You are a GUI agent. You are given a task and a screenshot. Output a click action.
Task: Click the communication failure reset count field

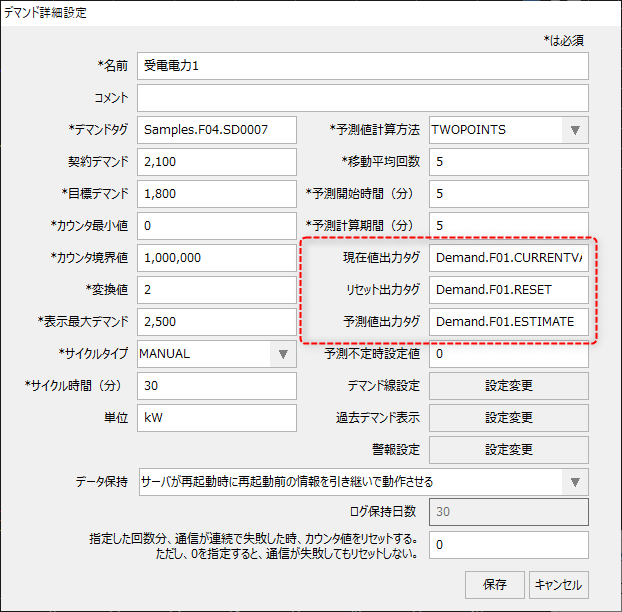tap(509, 545)
